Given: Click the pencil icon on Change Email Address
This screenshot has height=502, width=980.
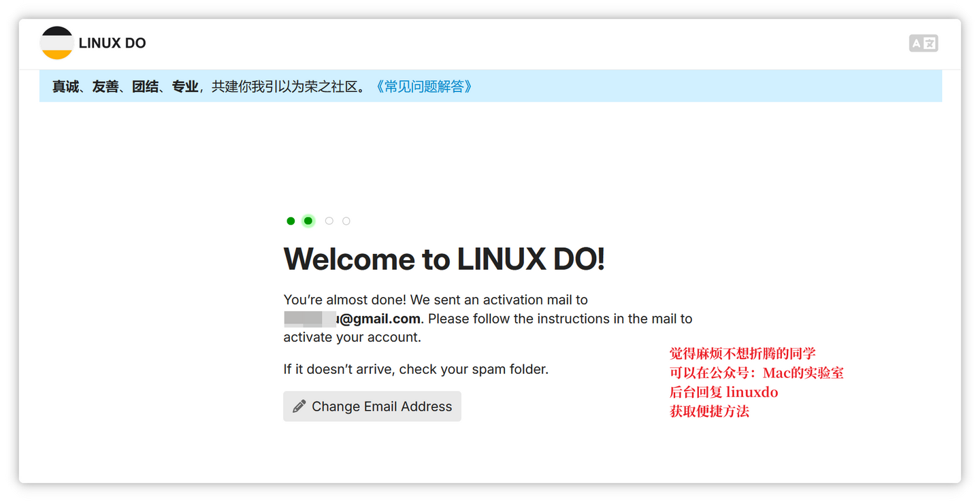Looking at the screenshot, I should pyautogui.click(x=298, y=406).
